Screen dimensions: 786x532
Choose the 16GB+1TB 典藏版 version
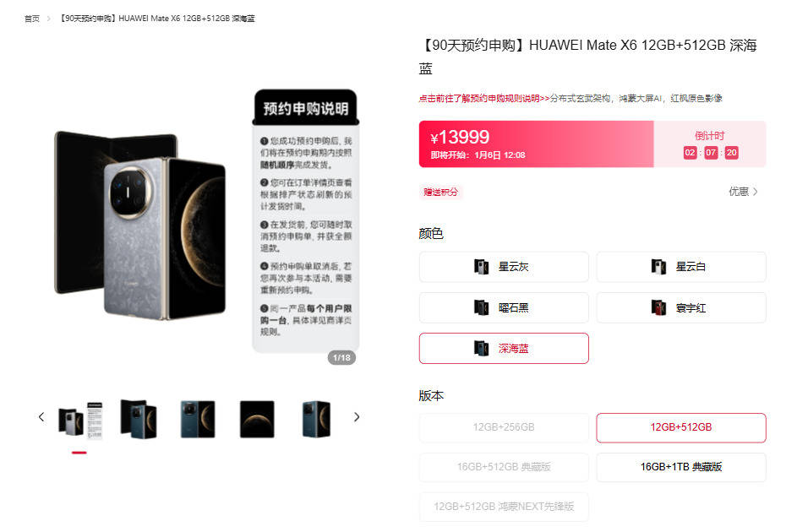tap(680, 467)
